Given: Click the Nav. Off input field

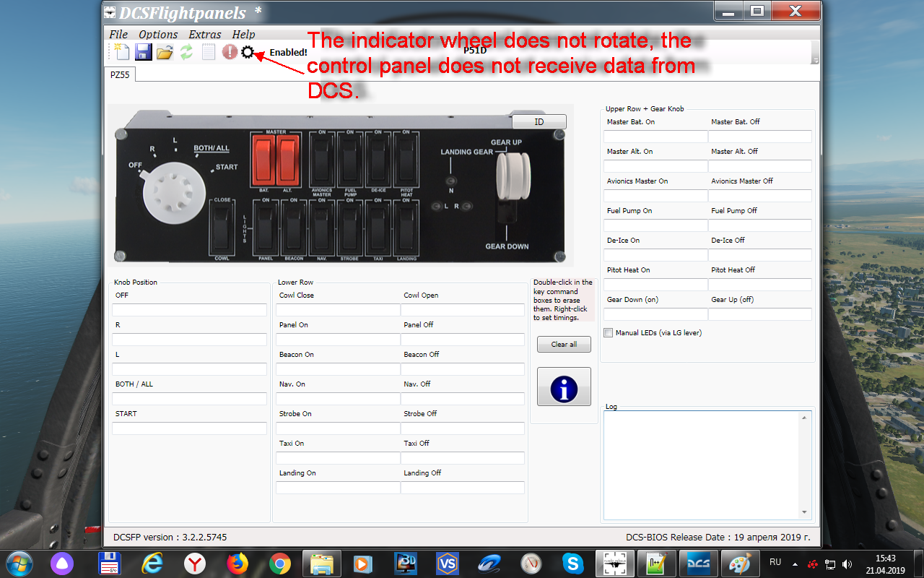Looking at the screenshot, I should pyautogui.click(x=463, y=399).
